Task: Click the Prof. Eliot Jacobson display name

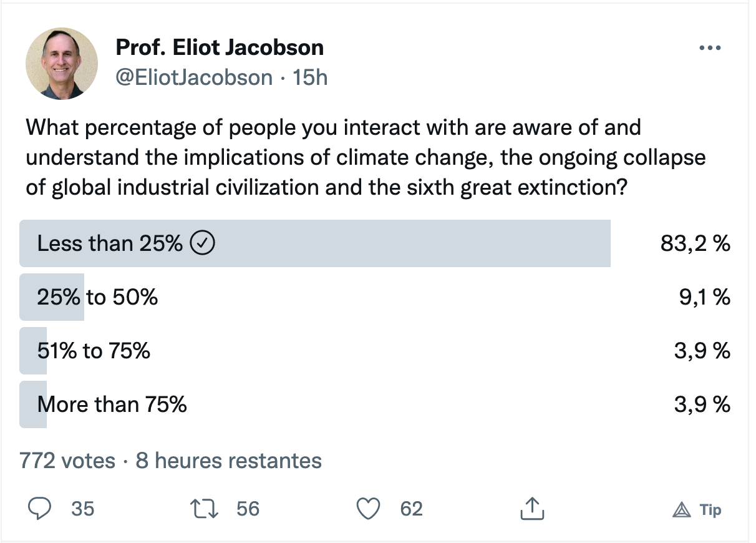Action: tap(220, 48)
